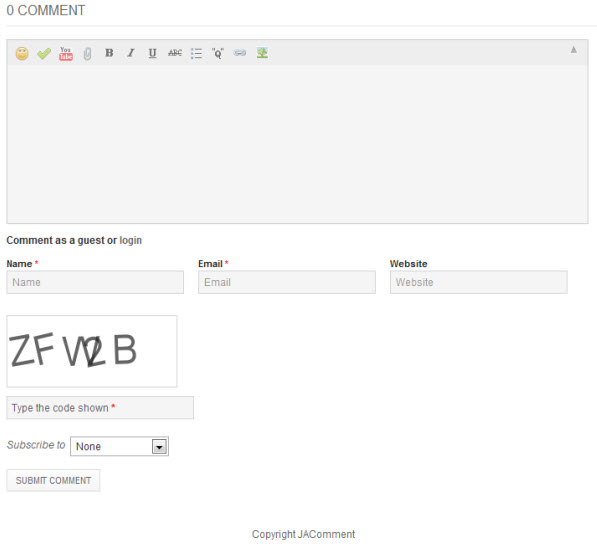
Task: Click the captcha code input field
Action: click(100, 408)
